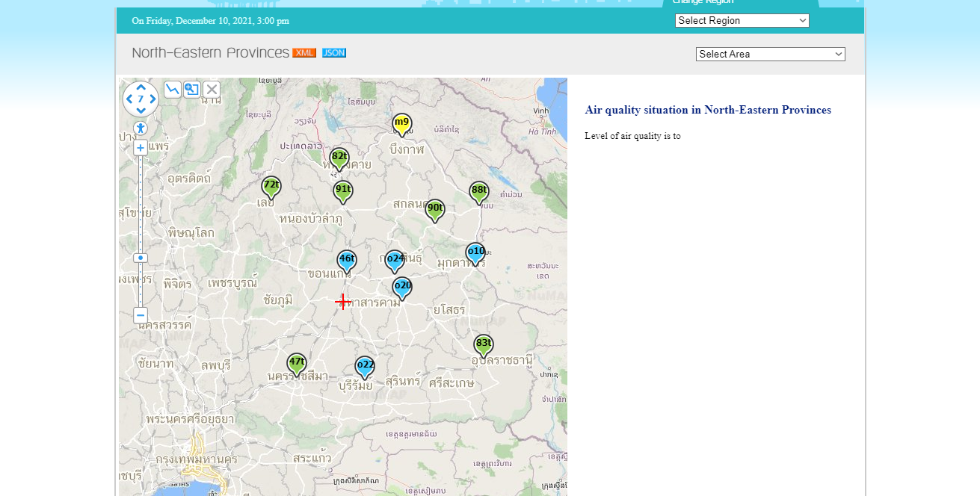The height and width of the screenshot is (496, 980).
Task: Open the green 90t station marker
Action: (435, 211)
